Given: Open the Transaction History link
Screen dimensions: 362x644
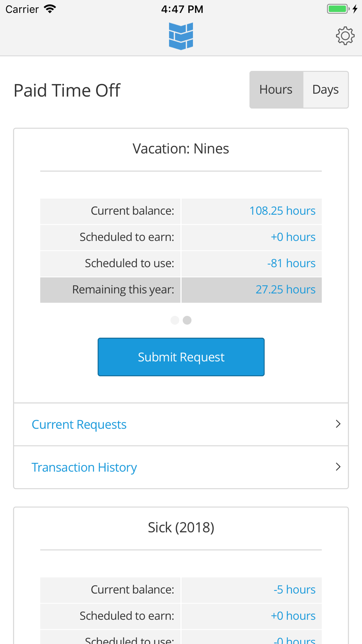Looking at the screenshot, I should pyautogui.click(x=84, y=467).
